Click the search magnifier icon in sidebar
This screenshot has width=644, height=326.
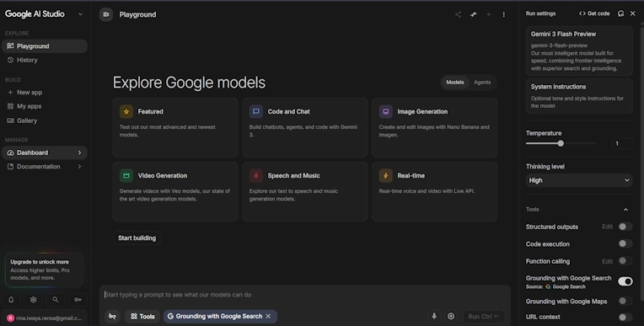tap(56, 300)
